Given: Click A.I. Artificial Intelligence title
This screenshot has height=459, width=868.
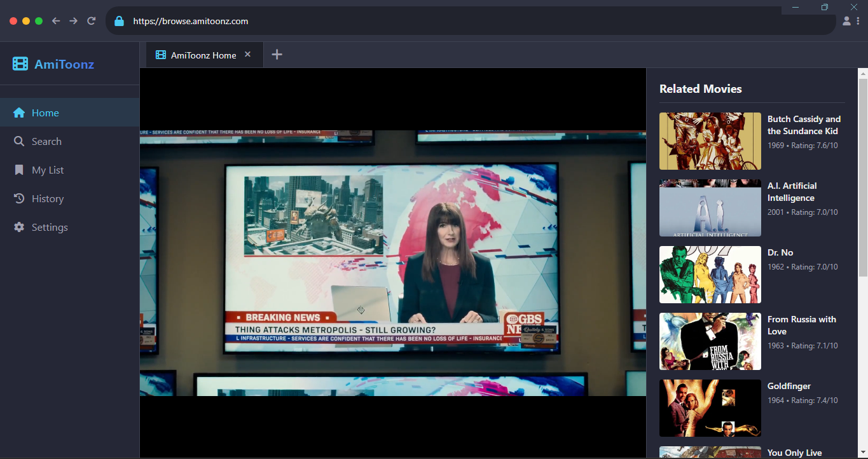Looking at the screenshot, I should (792, 192).
